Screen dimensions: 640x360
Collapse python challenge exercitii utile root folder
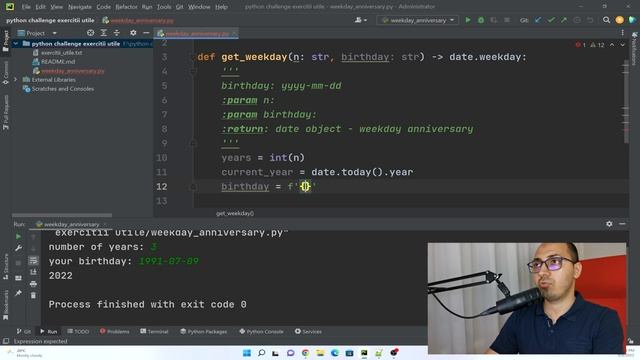16,44
